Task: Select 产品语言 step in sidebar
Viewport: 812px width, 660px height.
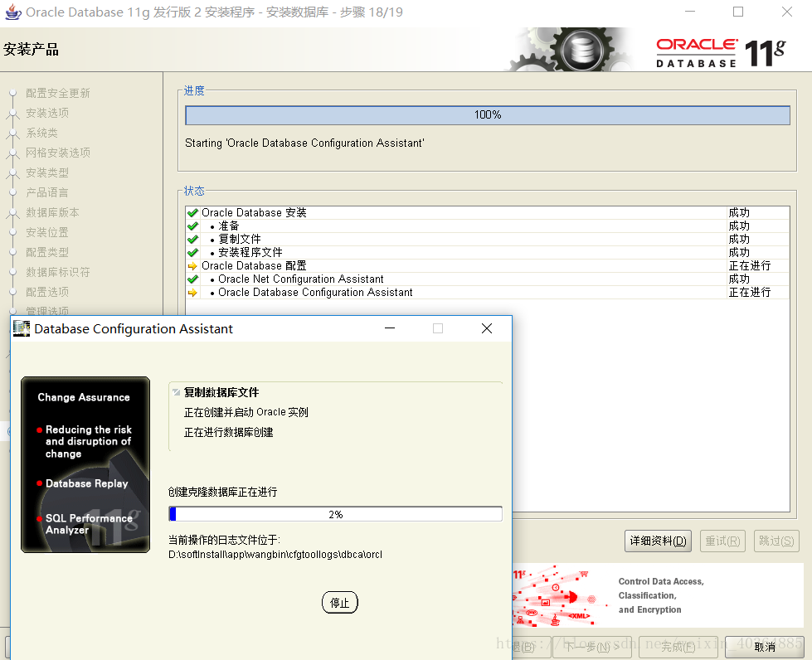Action: (x=47, y=192)
